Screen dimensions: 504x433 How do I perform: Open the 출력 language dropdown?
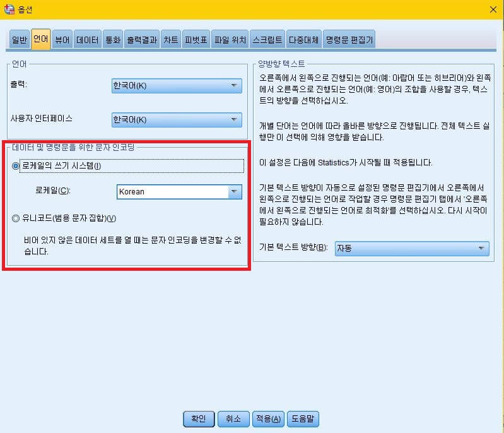[177, 86]
